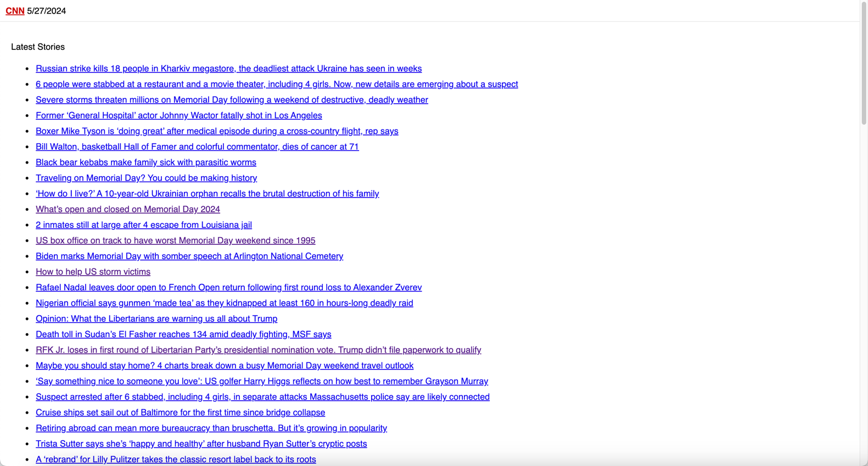Open 'How to help US storm victims'
868x466 pixels.
pyautogui.click(x=93, y=272)
